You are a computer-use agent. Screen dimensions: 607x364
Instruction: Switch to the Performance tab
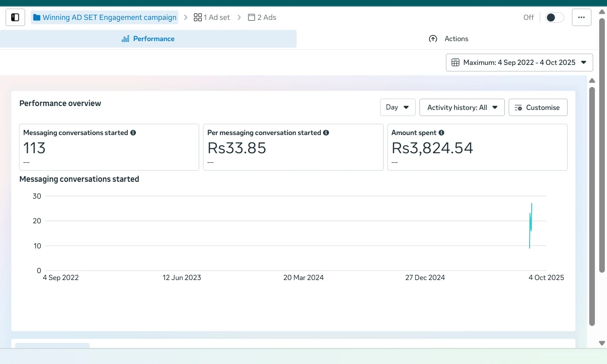[x=148, y=39]
